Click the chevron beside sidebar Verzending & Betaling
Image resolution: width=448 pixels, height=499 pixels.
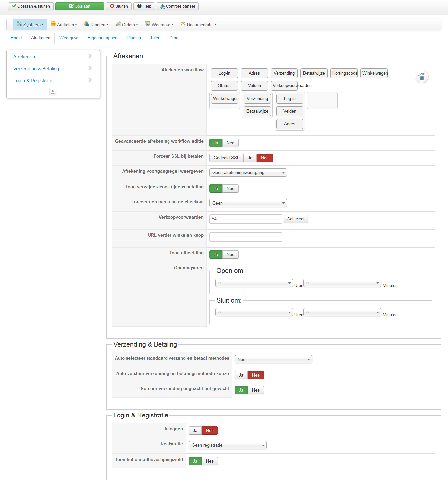(x=90, y=68)
